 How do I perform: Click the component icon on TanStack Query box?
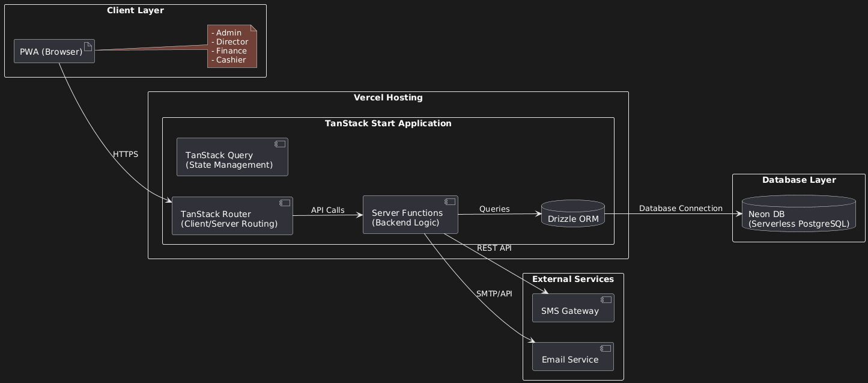[279, 145]
